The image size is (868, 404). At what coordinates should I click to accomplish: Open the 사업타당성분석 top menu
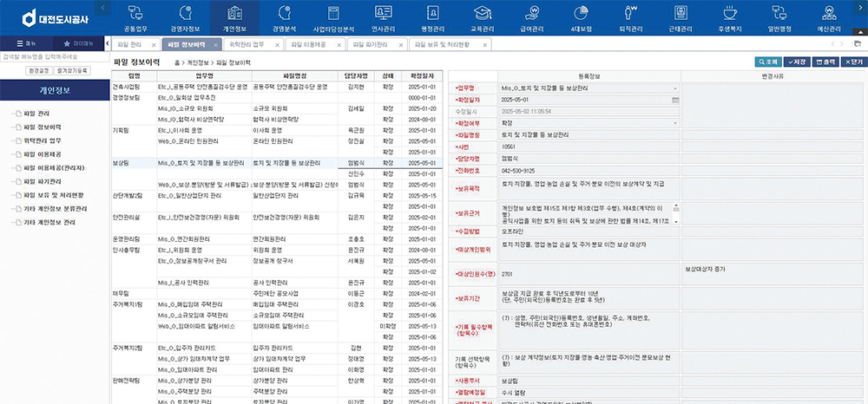click(333, 18)
